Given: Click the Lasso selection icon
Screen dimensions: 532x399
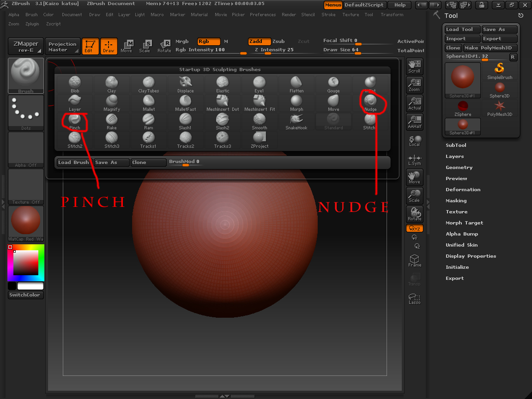Looking at the screenshot, I should (x=414, y=299).
